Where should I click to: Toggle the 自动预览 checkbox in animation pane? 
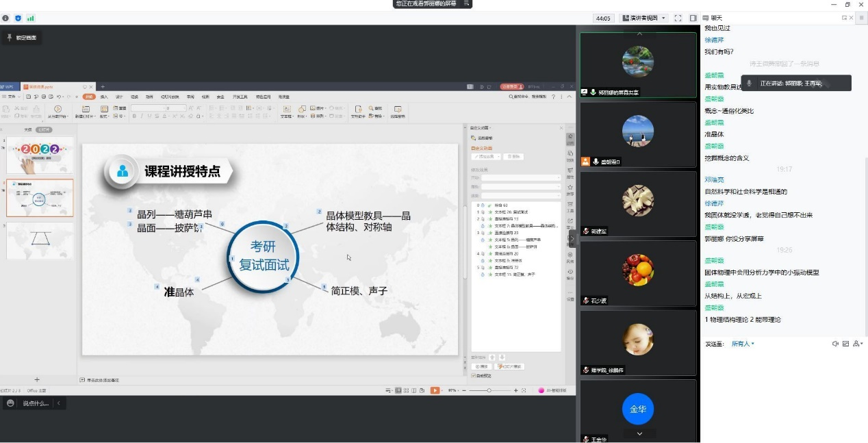click(x=473, y=375)
